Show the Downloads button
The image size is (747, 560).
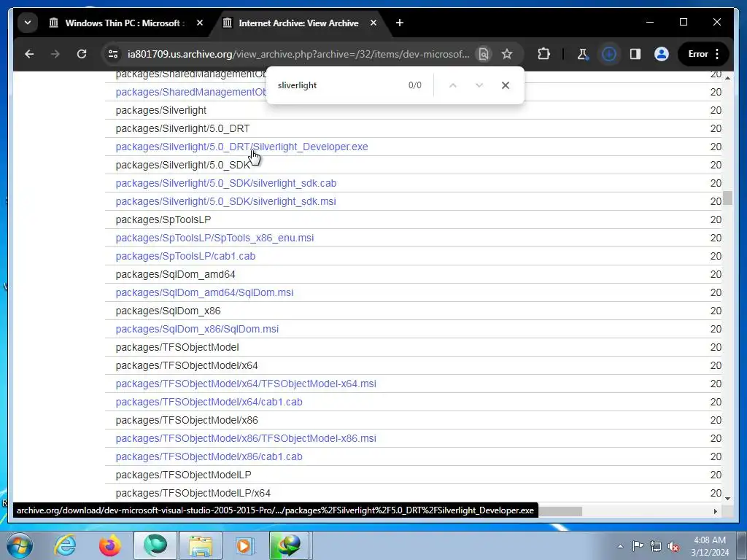[x=609, y=54]
